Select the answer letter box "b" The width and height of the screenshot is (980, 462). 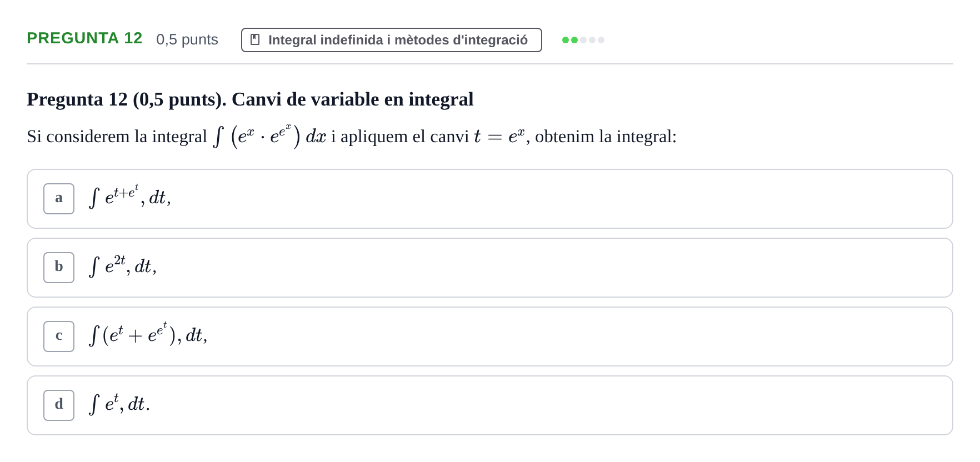[59, 268]
